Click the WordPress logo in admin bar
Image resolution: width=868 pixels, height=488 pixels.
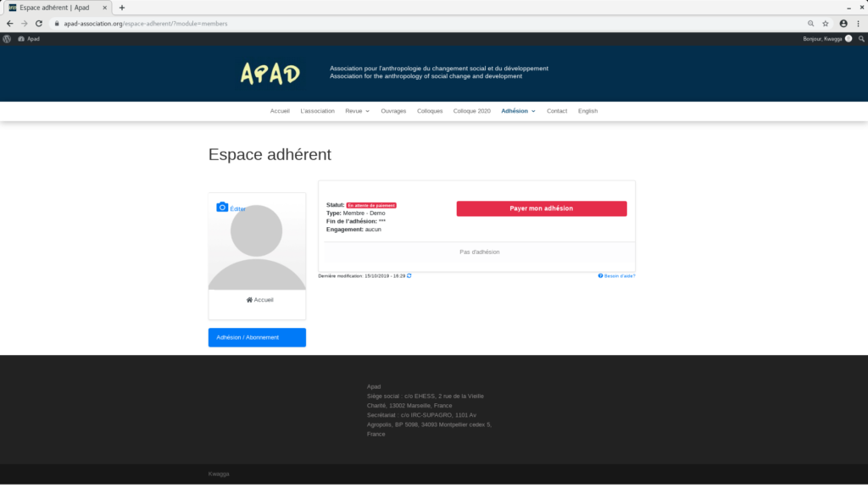point(7,39)
